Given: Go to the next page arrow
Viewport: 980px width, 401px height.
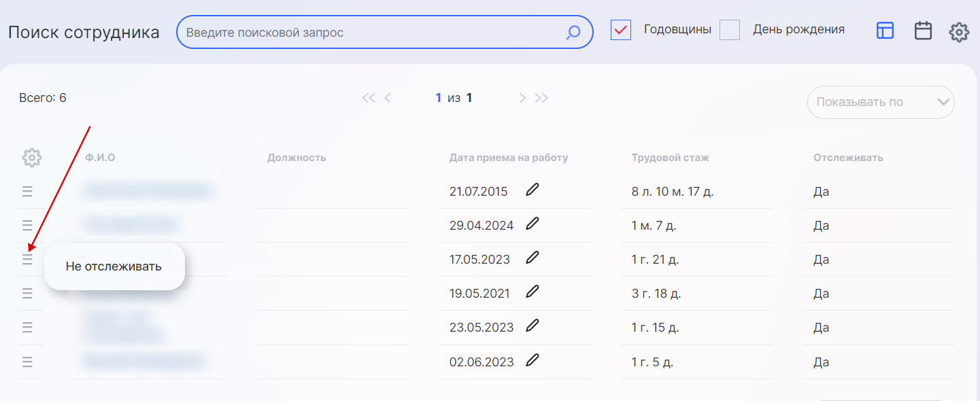Looking at the screenshot, I should (522, 98).
